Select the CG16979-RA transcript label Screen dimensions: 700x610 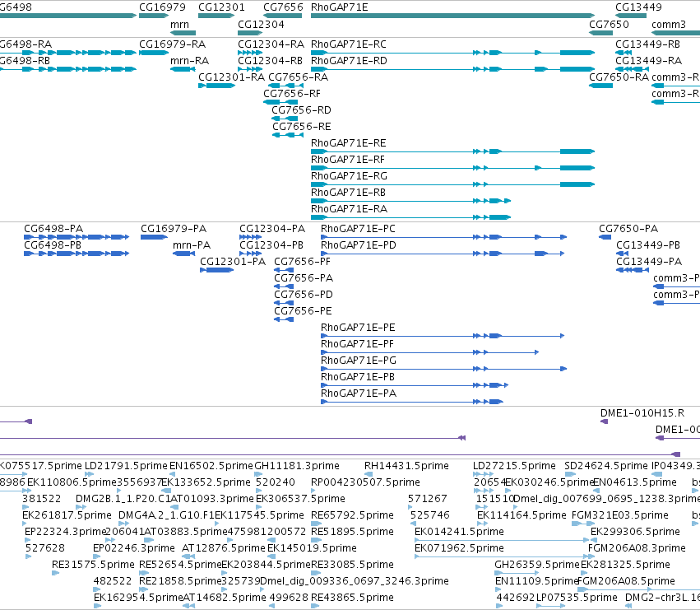tap(172, 44)
